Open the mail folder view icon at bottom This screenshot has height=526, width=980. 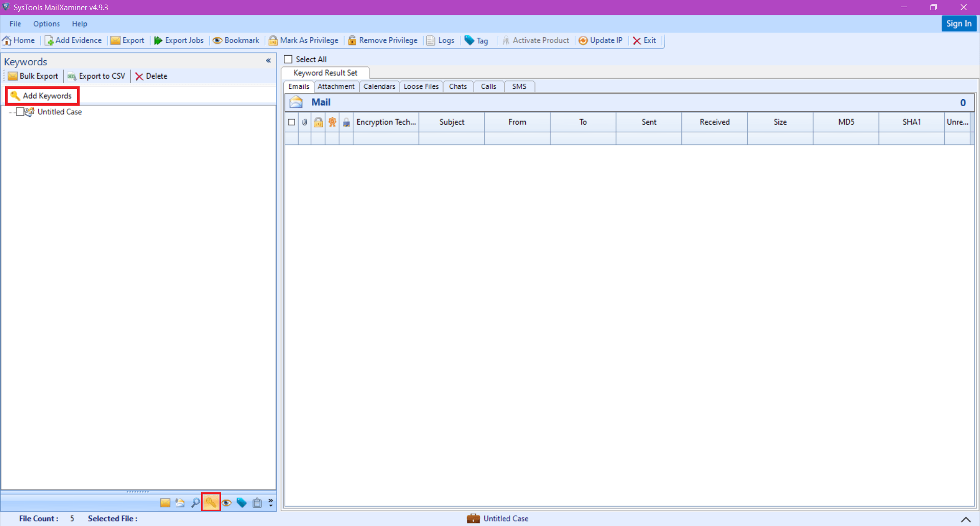180,503
